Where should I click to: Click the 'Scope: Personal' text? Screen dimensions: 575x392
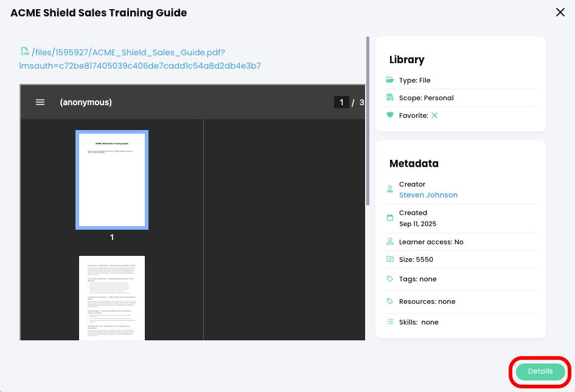tap(426, 98)
